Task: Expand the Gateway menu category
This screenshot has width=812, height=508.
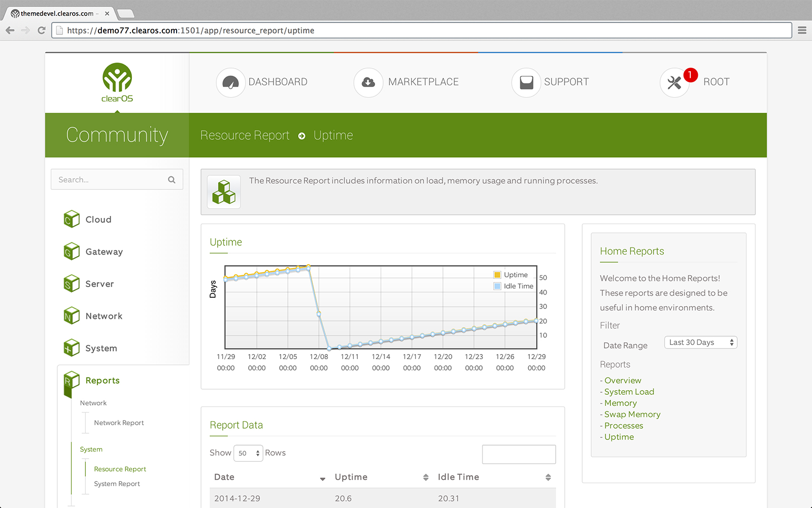Action: point(104,251)
